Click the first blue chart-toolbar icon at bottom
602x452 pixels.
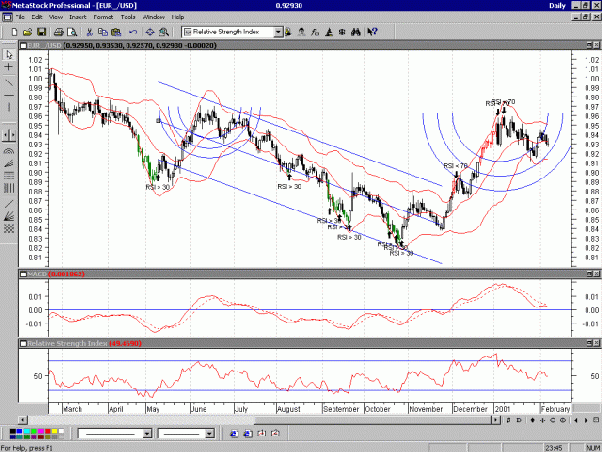click(234, 434)
